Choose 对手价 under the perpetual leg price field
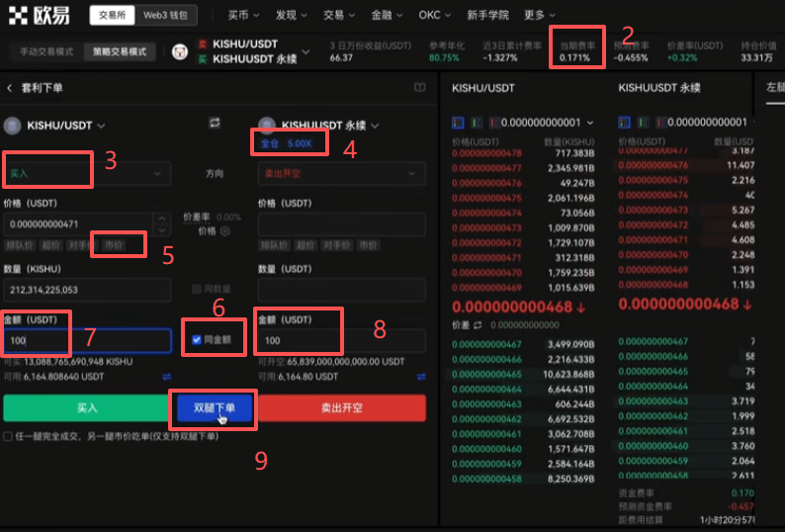 click(336, 245)
